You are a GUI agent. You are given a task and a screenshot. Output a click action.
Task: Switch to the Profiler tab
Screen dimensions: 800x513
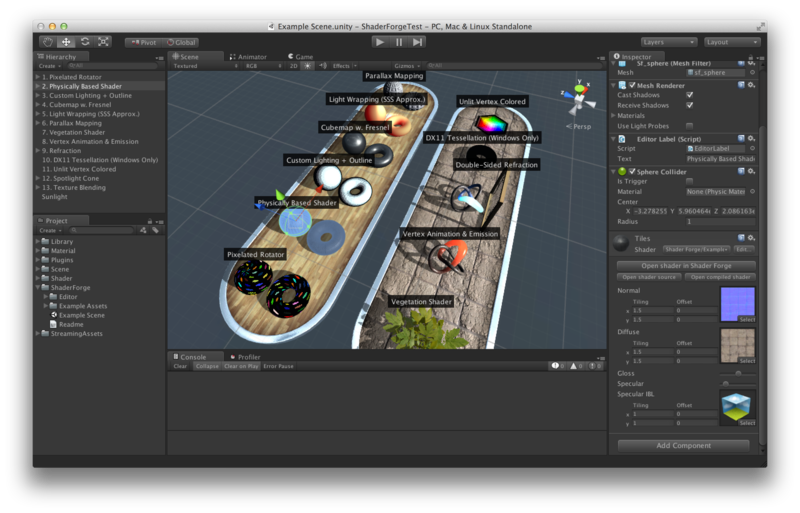[245, 357]
